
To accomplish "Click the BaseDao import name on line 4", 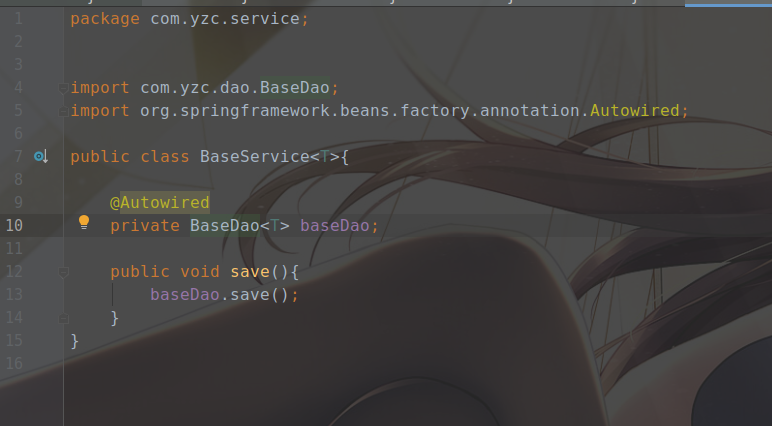I will pos(295,88).
